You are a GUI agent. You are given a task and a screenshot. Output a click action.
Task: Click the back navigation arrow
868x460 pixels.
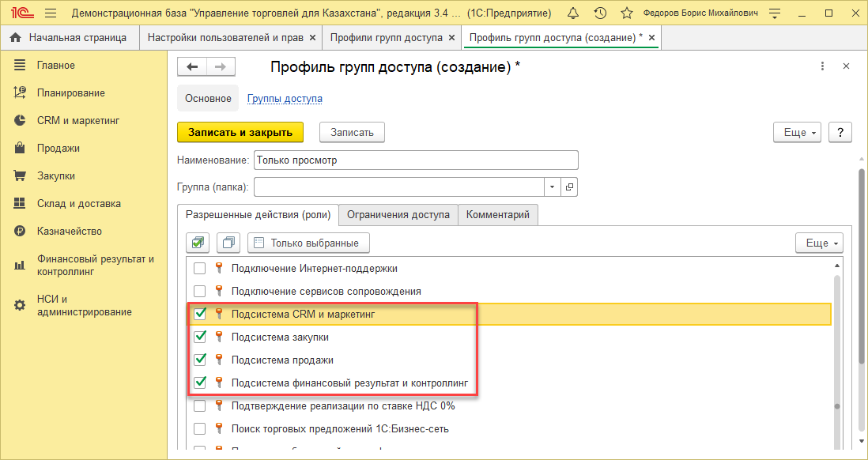pos(192,67)
